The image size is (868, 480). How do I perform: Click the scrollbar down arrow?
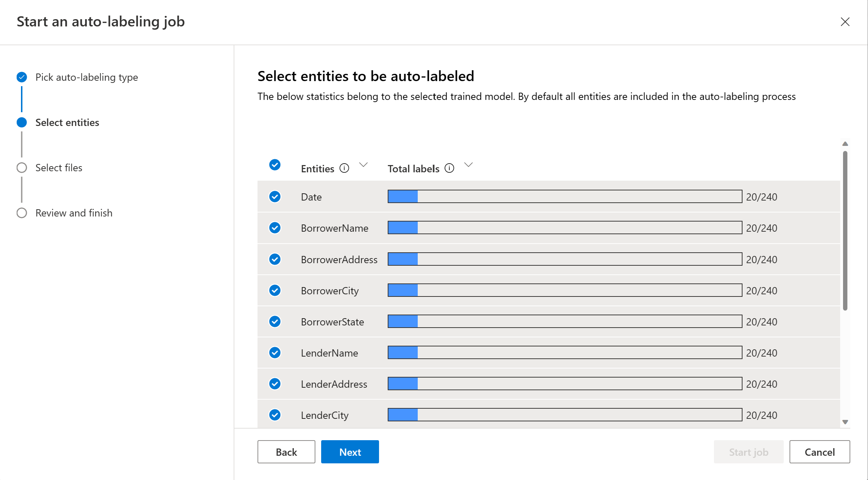(x=845, y=422)
